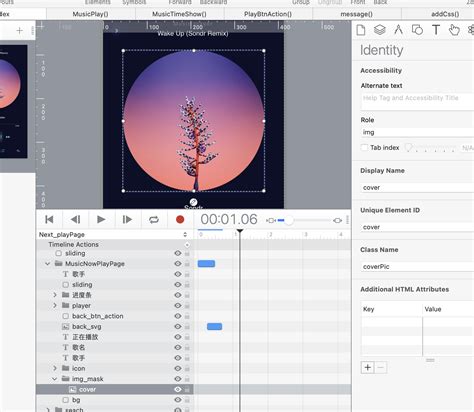Hide the bg layer
Image resolution: width=474 pixels, height=412 pixels.
[178, 400]
